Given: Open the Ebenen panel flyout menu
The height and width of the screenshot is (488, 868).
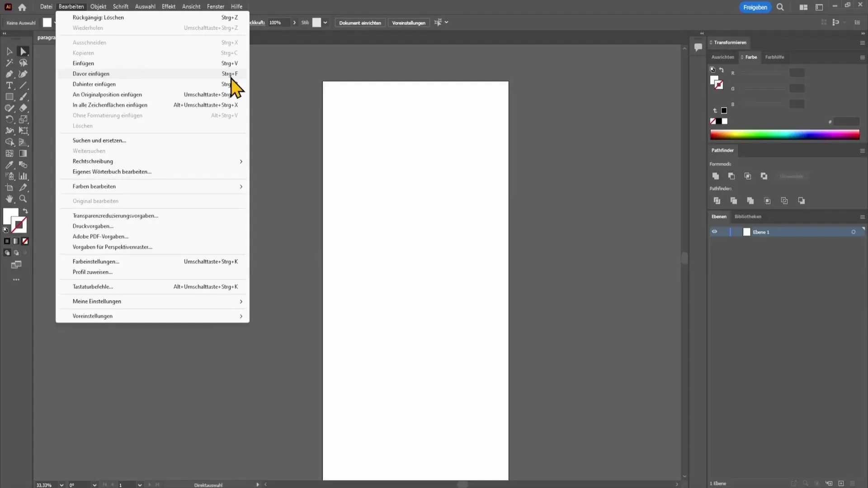Looking at the screenshot, I should [x=862, y=217].
